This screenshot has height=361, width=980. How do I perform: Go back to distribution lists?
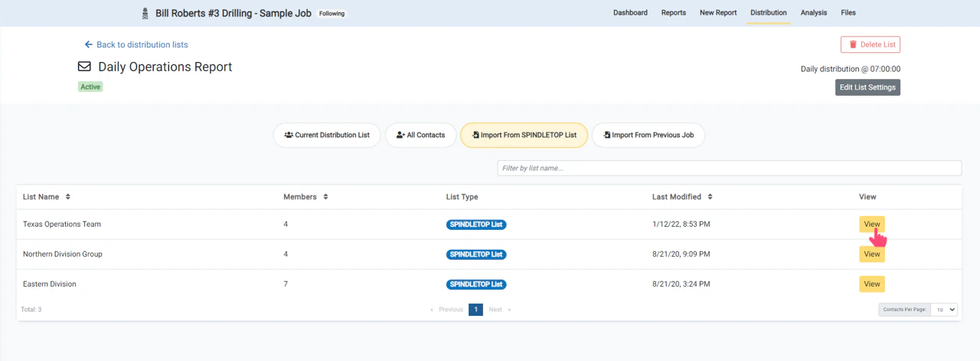coord(136,44)
